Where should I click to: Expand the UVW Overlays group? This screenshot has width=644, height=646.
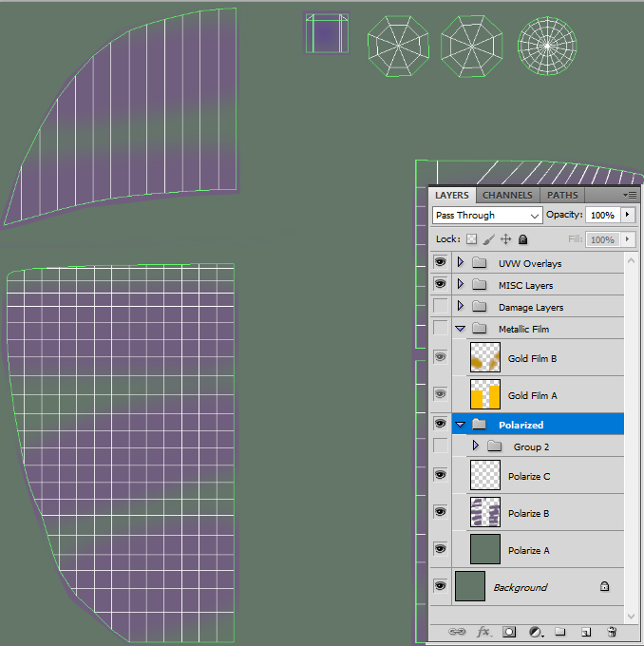[461, 262]
